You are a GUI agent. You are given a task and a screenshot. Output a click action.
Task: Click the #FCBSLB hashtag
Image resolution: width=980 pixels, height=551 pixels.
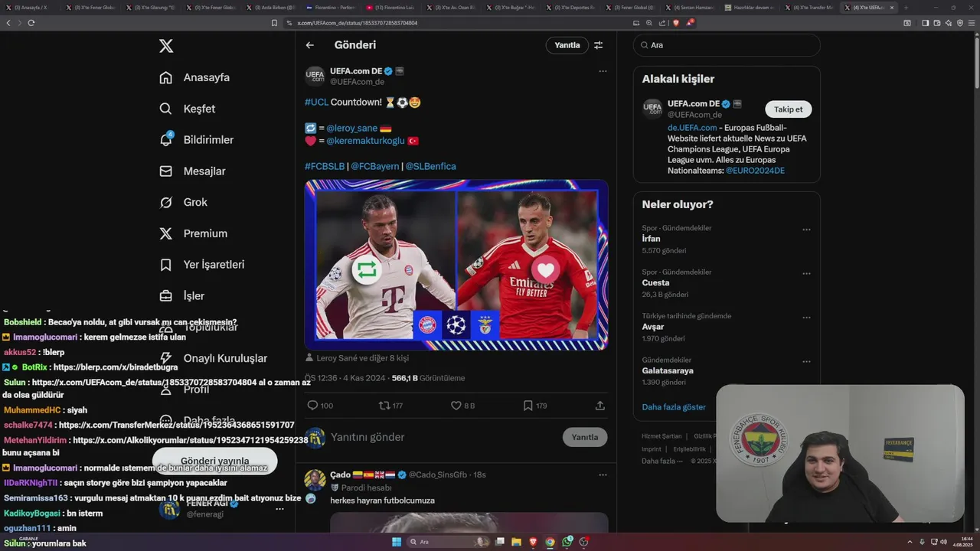[x=324, y=166]
